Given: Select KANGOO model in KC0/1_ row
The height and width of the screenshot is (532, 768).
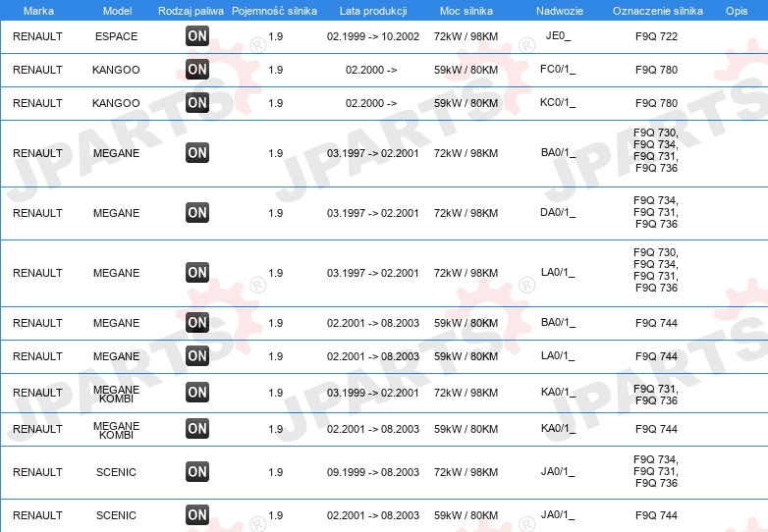Looking at the screenshot, I should coord(116,103).
